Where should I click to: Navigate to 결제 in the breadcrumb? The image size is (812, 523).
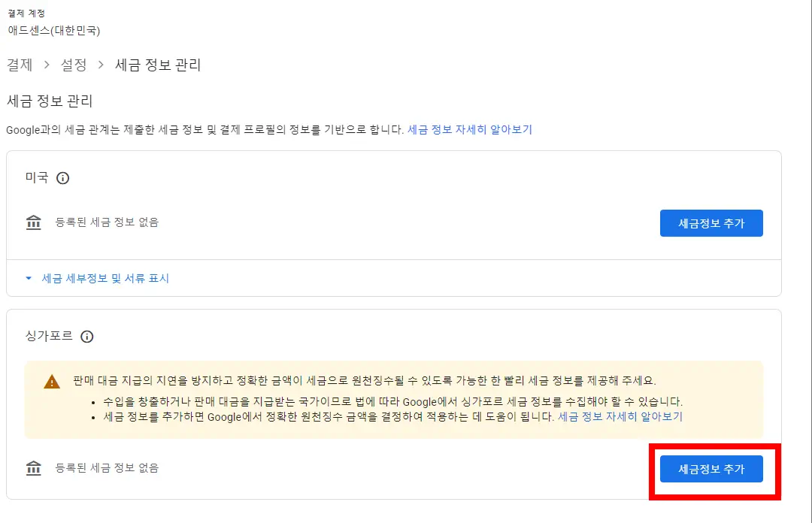pos(20,65)
